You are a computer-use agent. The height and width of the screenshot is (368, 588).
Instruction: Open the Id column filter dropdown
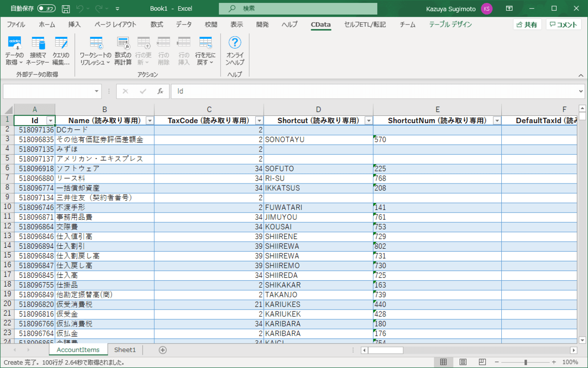[x=50, y=121]
